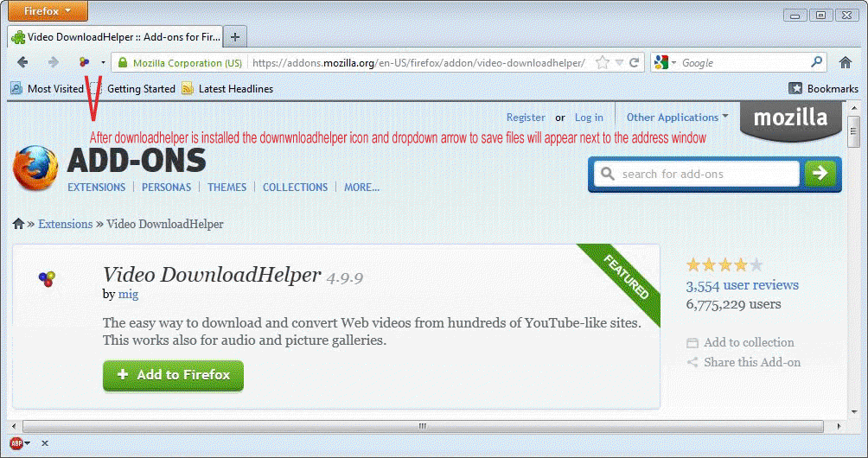Select the Video DownloadHelper tab

pos(116,36)
